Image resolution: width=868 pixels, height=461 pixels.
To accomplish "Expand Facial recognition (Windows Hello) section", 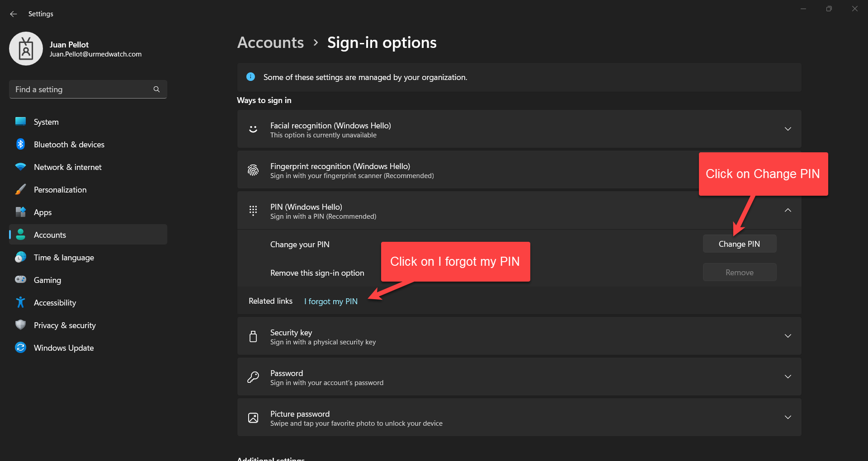I will click(x=788, y=129).
